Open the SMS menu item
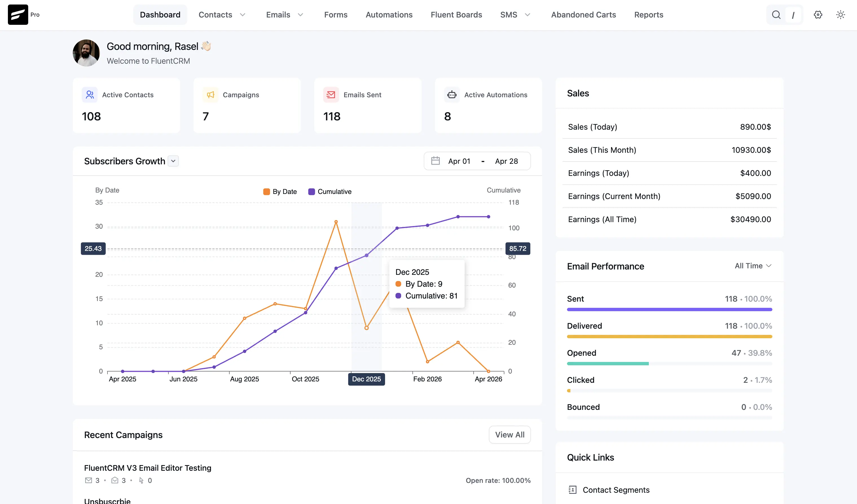 [508, 15]
